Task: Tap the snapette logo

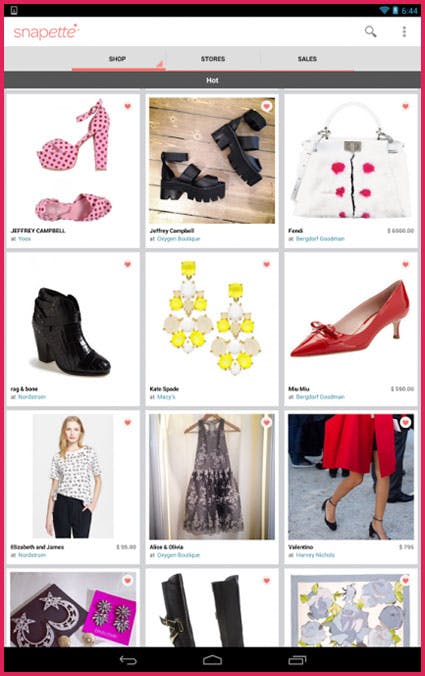Action: [46, 32]
